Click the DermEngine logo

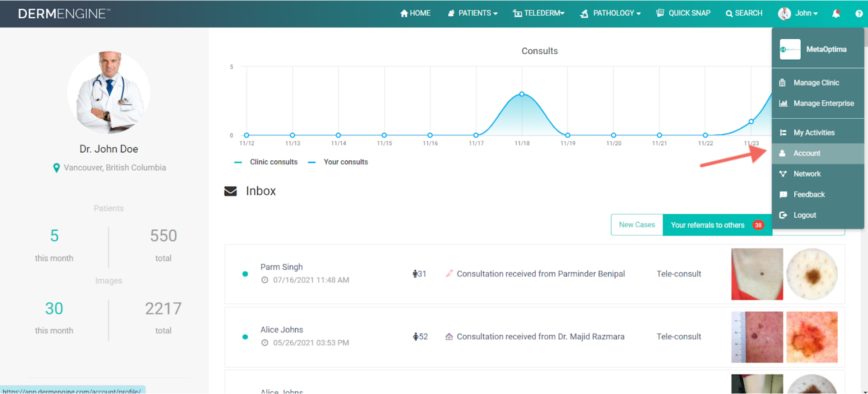pos(64,14)
